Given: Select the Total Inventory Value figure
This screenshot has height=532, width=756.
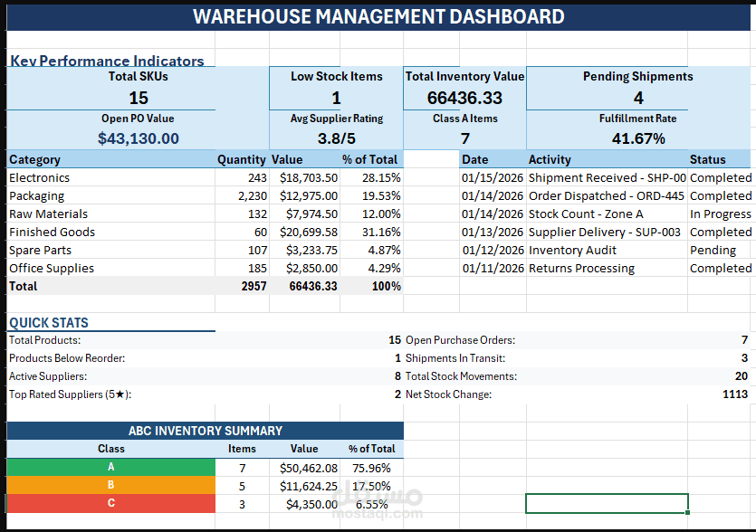Looking at the screenshot, I should pos(464,98).
